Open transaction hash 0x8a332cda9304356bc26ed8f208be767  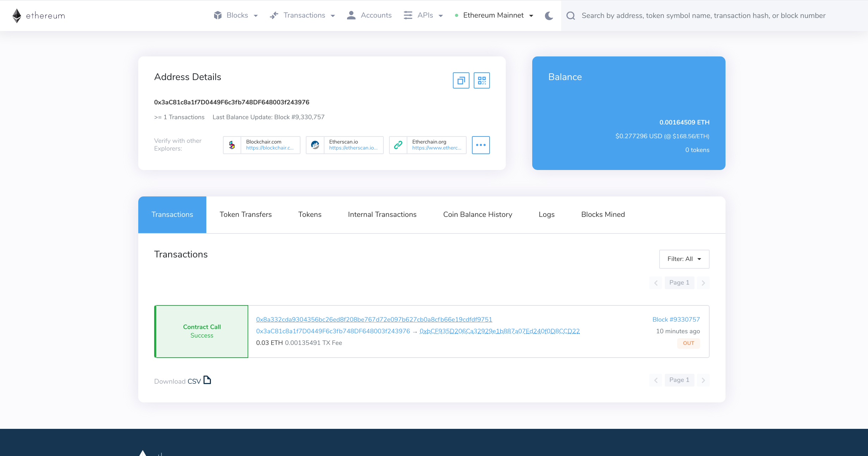pos(374,319)
